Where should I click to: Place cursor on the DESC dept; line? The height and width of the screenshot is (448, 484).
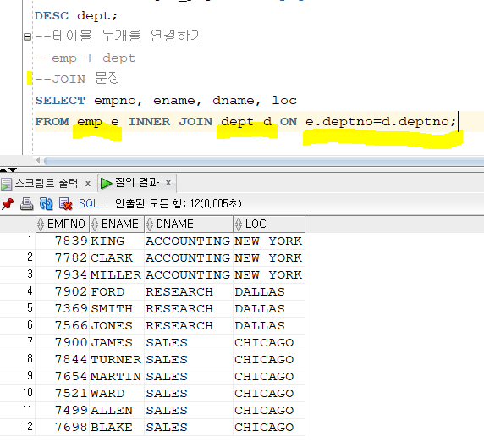coord(76,15)
